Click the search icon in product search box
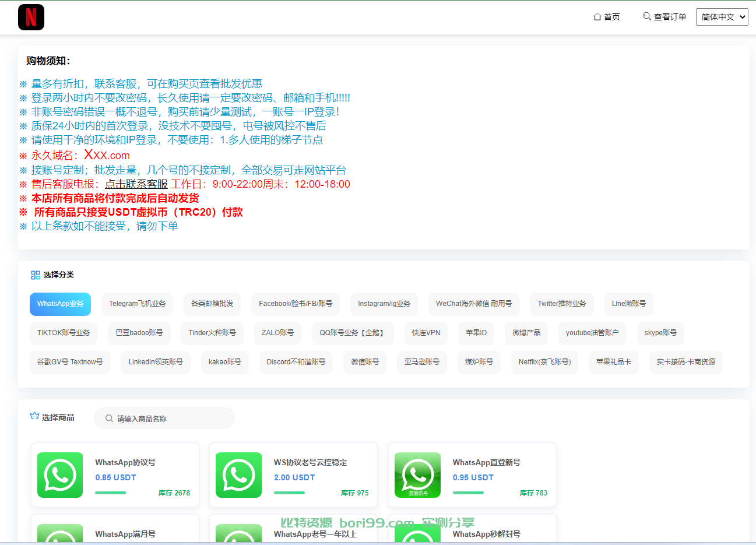756x545 pixels. click(x=109, y=419)
